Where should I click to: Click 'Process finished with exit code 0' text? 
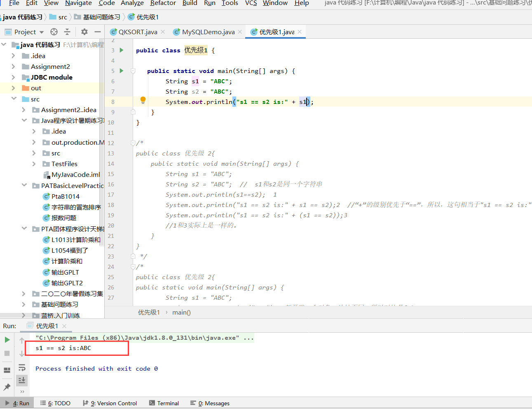click(96, 369)
